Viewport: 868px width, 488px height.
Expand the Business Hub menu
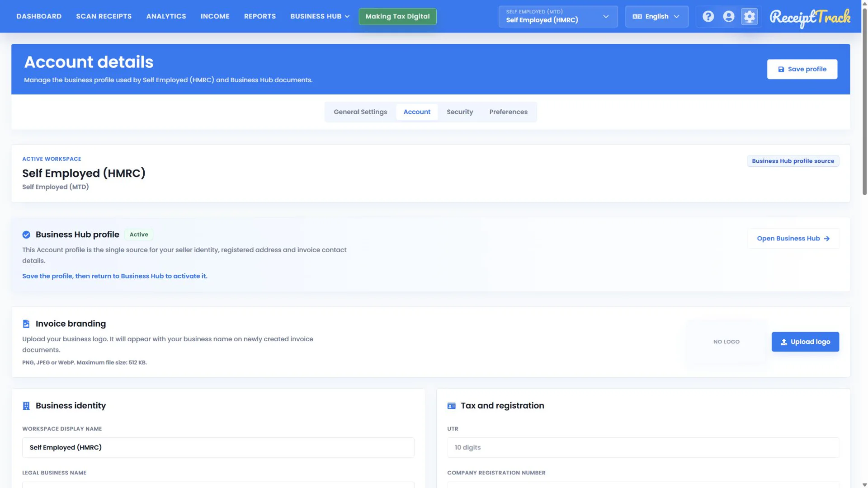click(320, 16)
